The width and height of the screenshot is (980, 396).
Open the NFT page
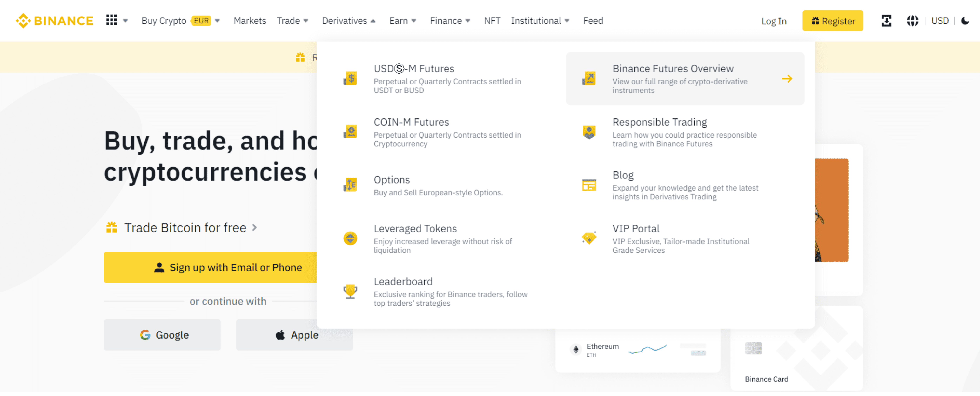click(492, 21)
